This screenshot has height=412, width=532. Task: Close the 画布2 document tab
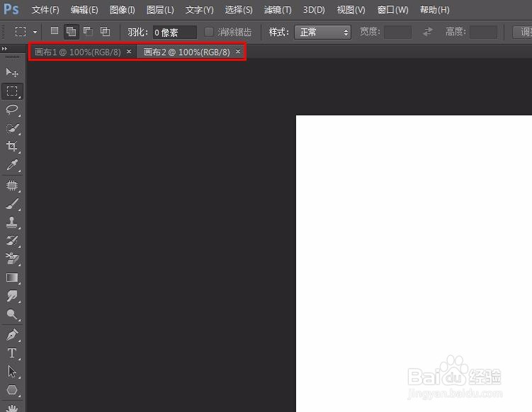(238, 51)
